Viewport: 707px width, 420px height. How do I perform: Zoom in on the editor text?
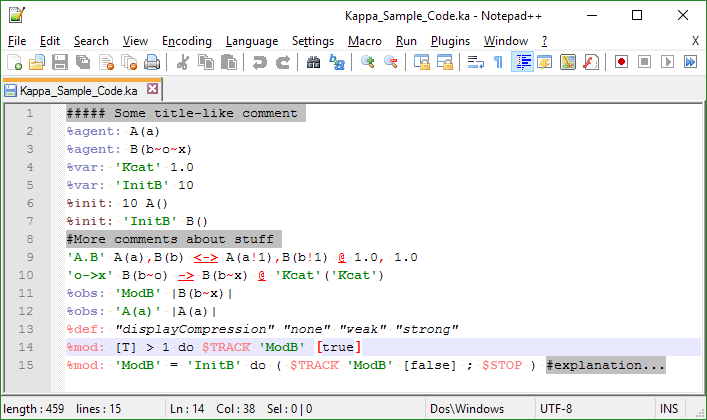(x=368, y=62)
